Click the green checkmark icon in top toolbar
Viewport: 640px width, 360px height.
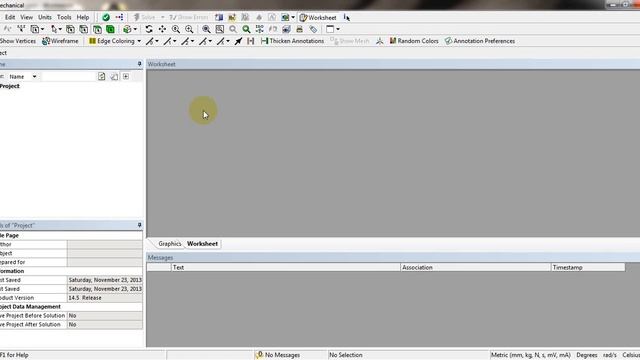[106, 17]
